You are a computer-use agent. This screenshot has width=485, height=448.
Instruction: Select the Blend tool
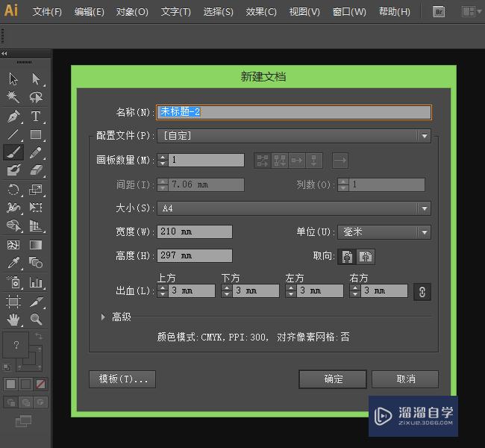point(36,263)
